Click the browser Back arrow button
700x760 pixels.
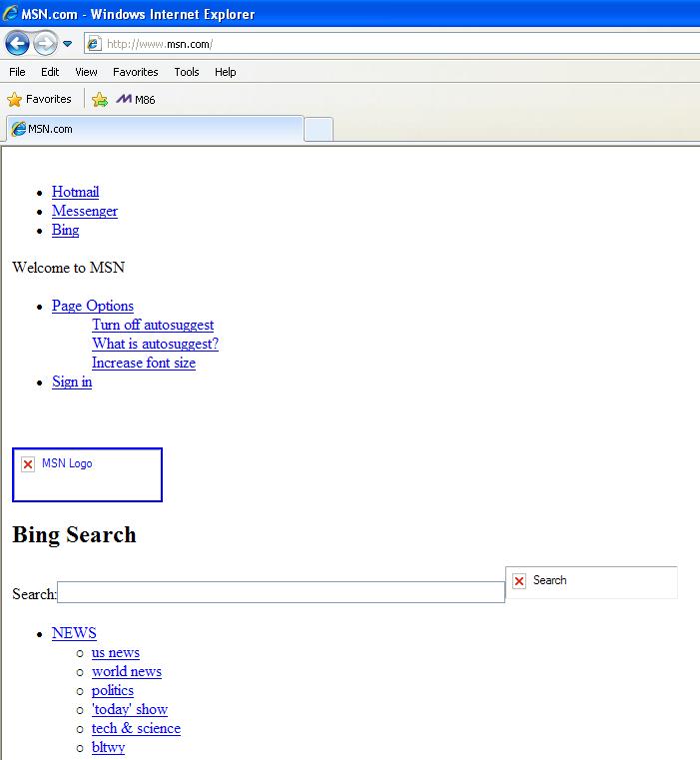17,44
